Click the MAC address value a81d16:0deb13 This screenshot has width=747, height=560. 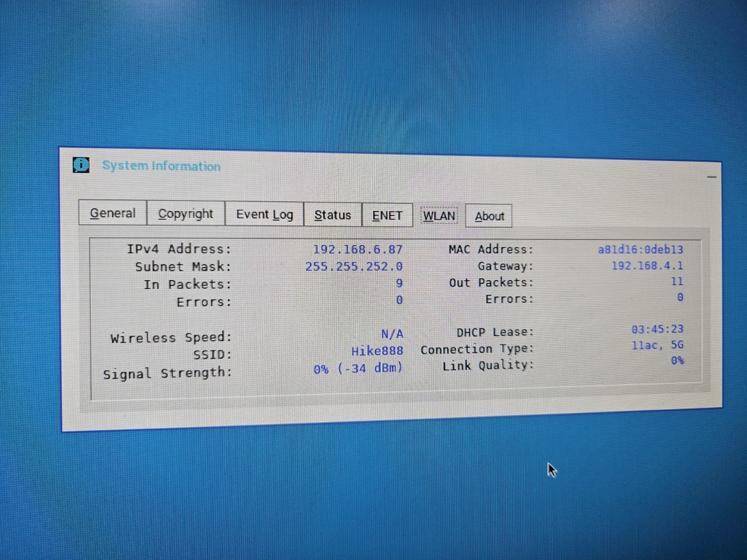[x=641, y=249]
